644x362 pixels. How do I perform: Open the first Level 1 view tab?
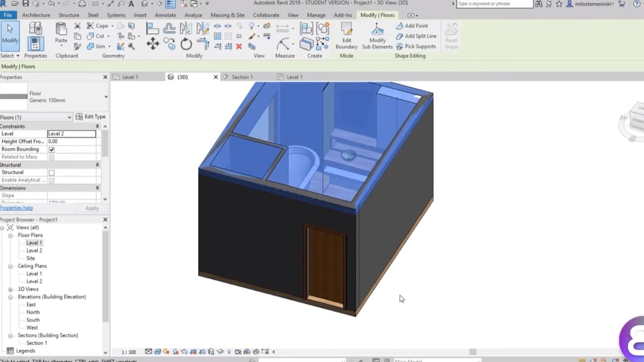pyautogui.click(x=130, y=77)
